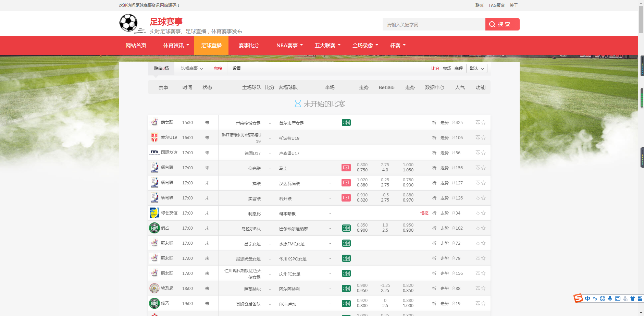Open Sogou soft keyboard icon

coord(618,299)
